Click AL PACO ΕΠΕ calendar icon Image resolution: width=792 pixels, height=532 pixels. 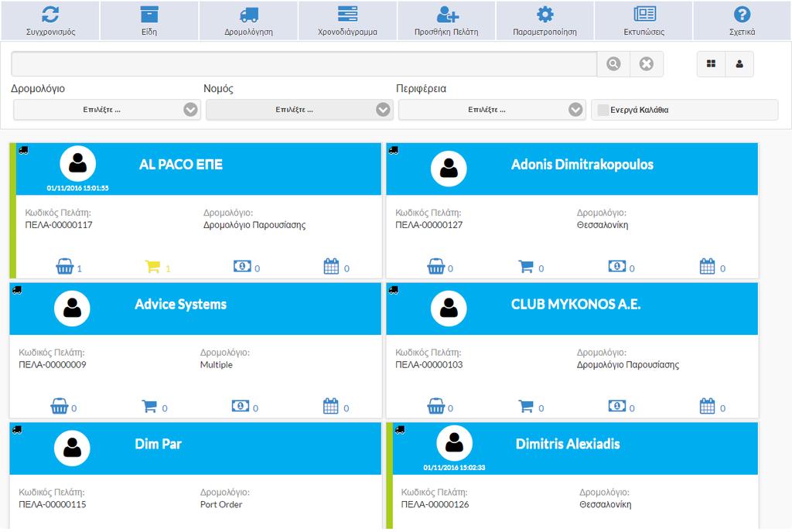click(331, 266)
